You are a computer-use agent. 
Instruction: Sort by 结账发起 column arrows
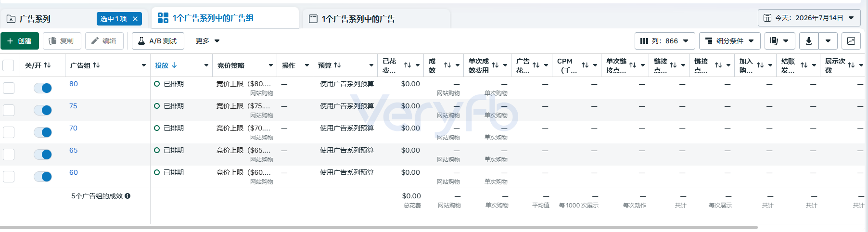[x=804, y=65]
